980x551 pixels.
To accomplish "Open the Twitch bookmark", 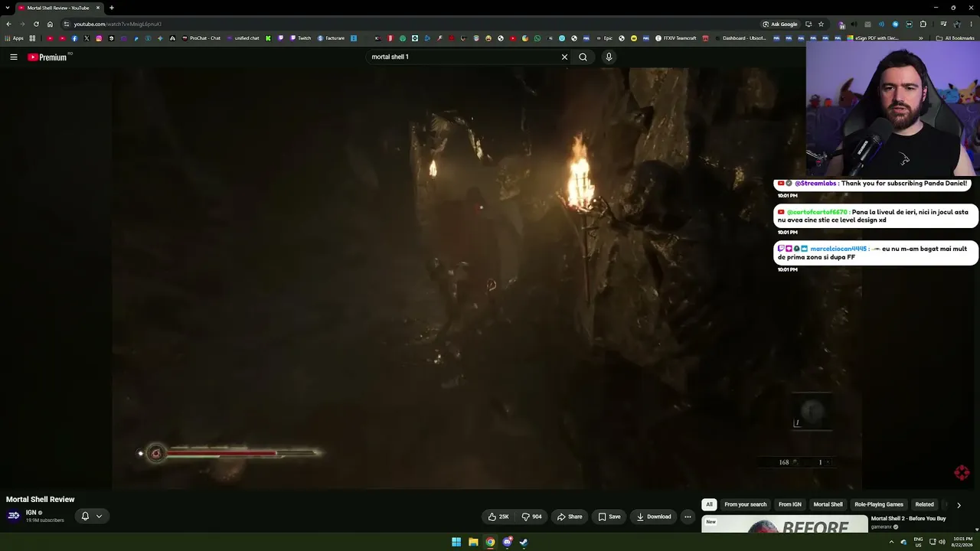I will [300, 38].
